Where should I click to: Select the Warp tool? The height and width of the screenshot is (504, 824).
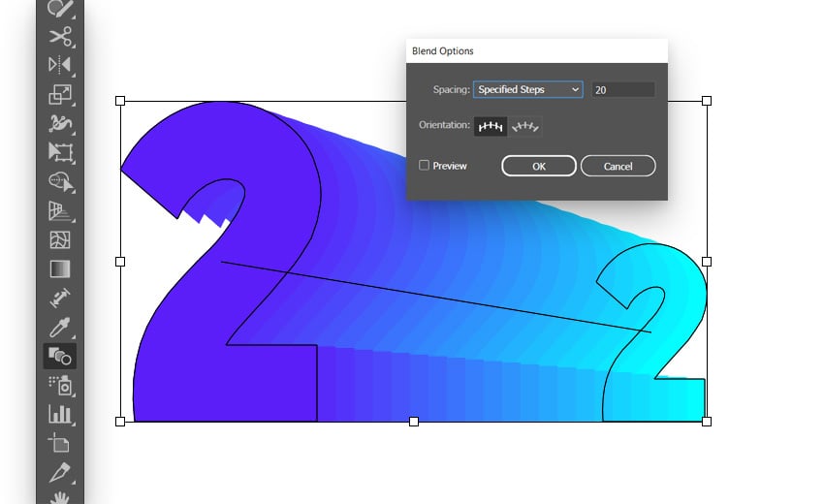click(x=60, y=123)
